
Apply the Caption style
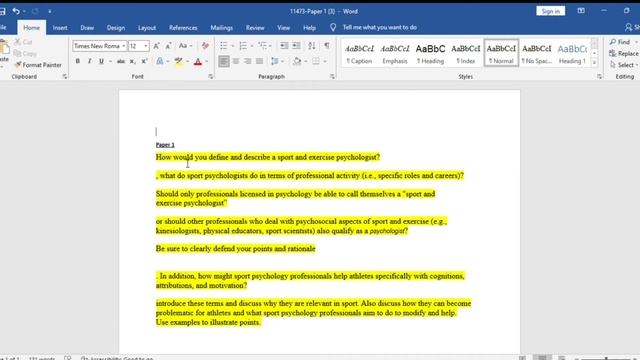[x=359, y=53]
